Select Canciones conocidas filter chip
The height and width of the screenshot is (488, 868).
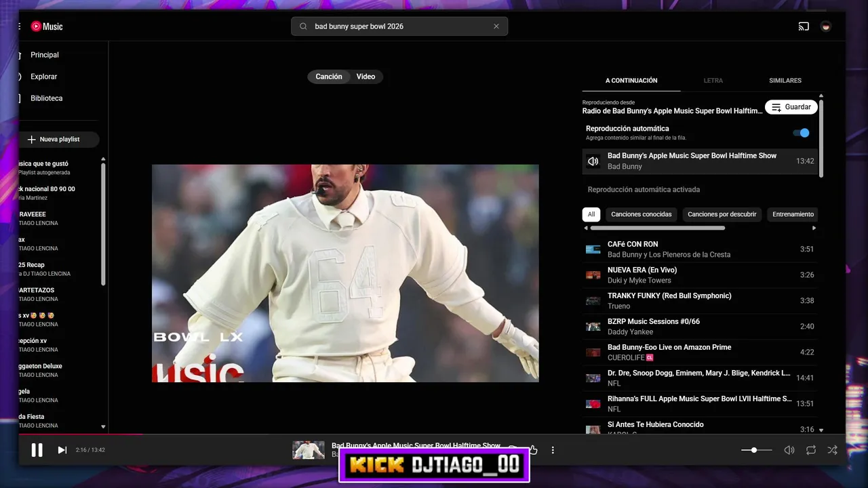[642, 214]
